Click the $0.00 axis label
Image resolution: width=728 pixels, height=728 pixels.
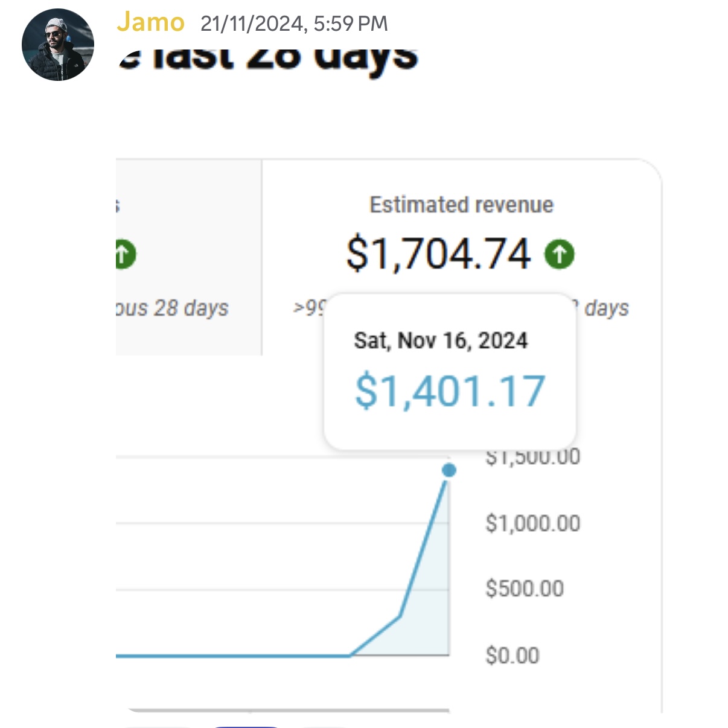pyautogui.click(x=512, y=655)
